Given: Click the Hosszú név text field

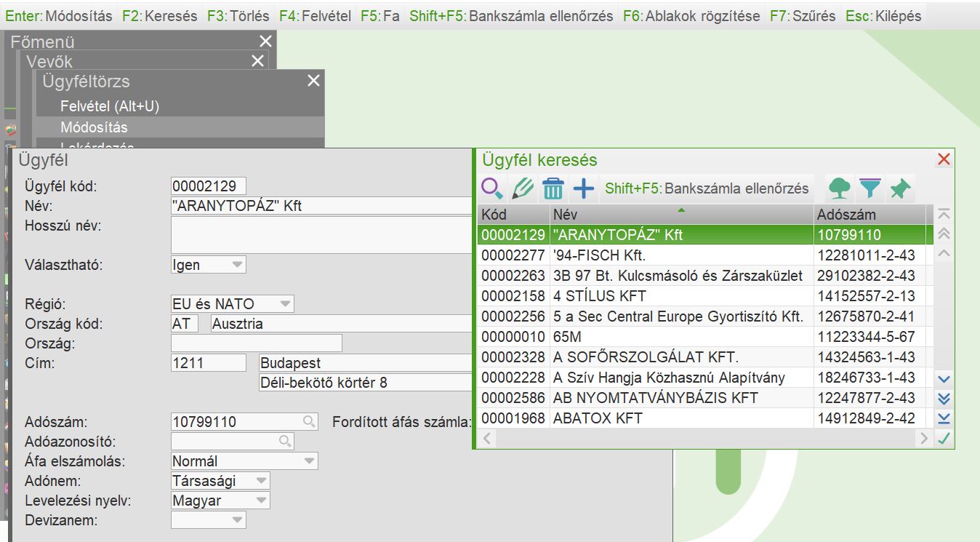Looking at the screenshot, I should coord(321,235).
